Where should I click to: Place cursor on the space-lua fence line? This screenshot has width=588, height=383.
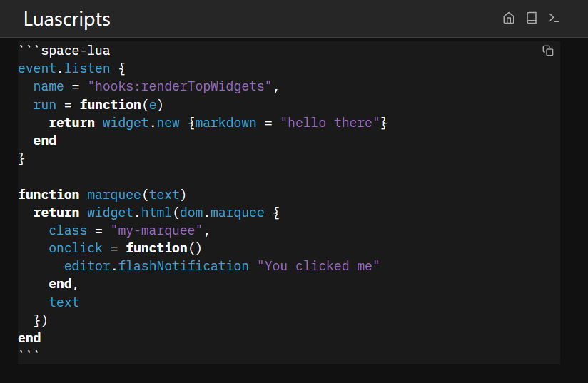click(64, 51)
